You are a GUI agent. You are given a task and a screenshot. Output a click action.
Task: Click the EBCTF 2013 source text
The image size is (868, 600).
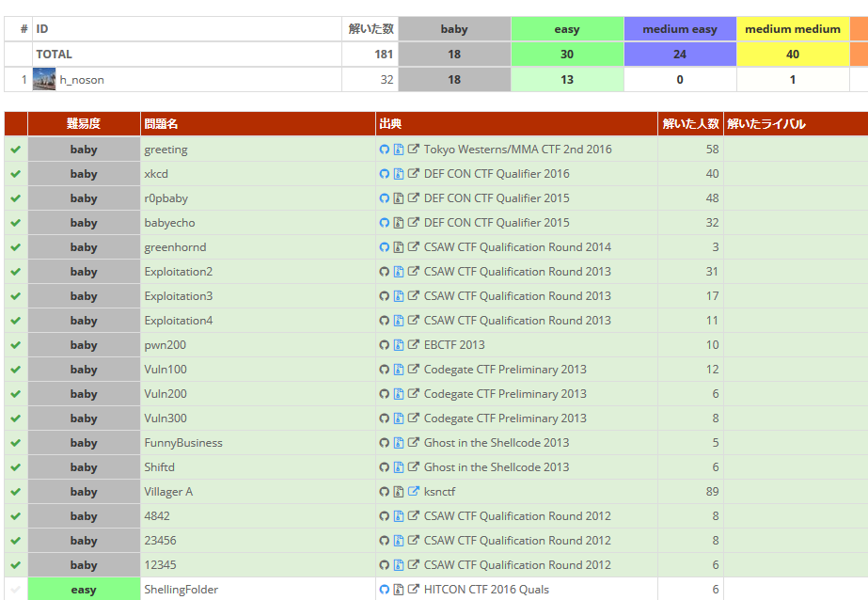[x=454, y=345]
